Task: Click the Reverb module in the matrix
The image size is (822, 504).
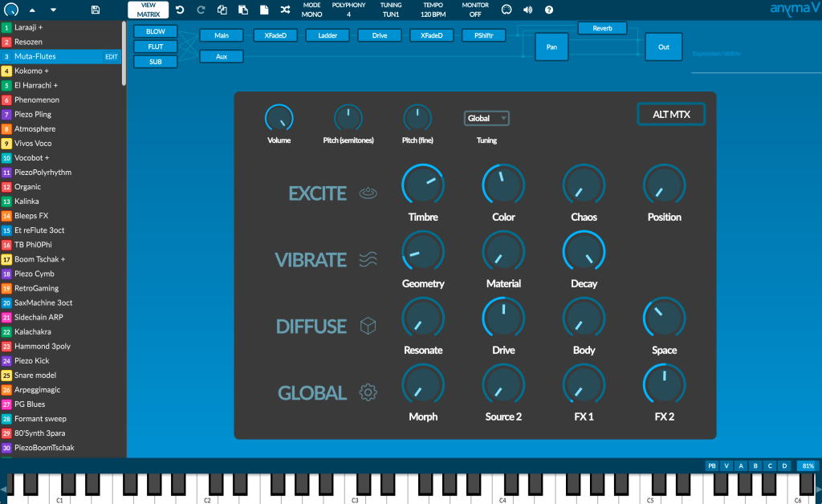Action: [600, 27]
